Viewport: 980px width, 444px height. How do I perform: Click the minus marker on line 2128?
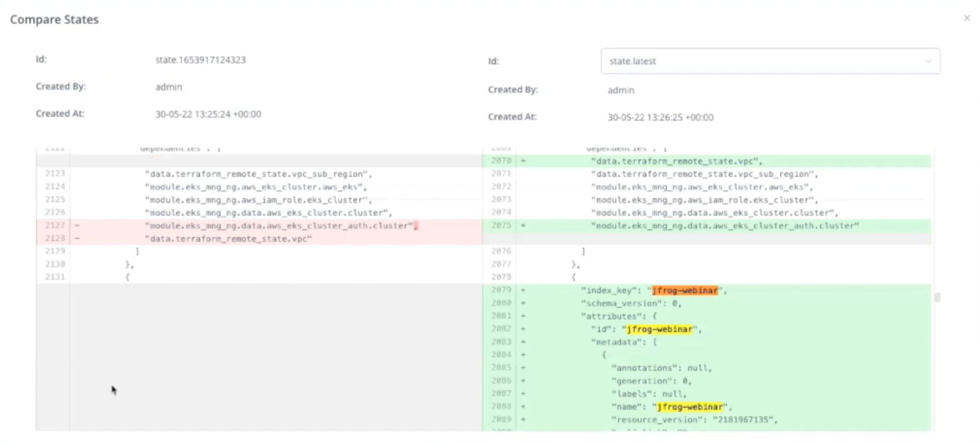click(77, 239)
